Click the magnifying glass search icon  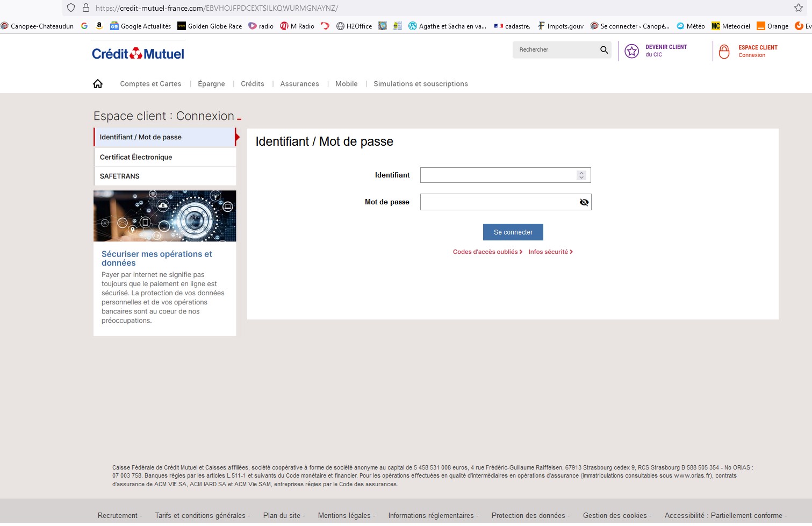tap(604, 49)
